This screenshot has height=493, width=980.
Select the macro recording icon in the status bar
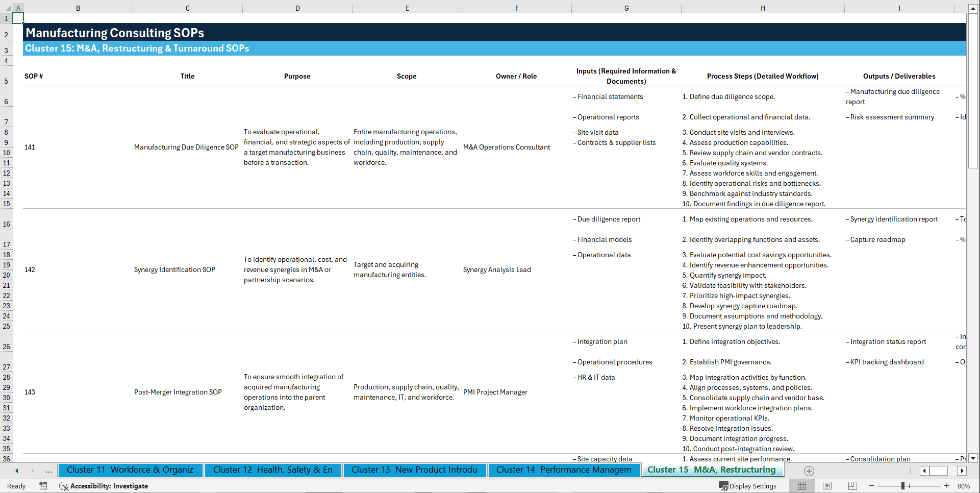tap(43, 486)
